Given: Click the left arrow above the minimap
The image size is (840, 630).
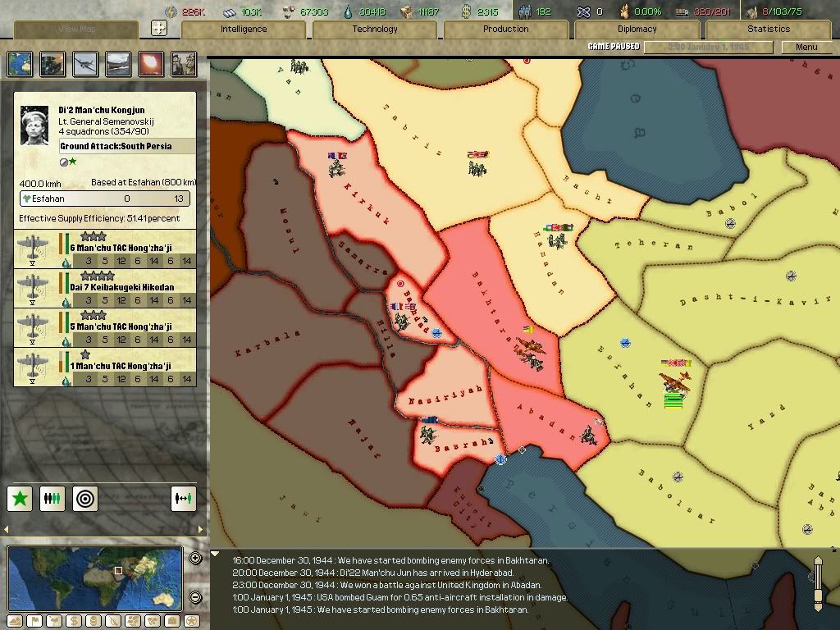Looking at the screenshot, I should coord(6,530).
